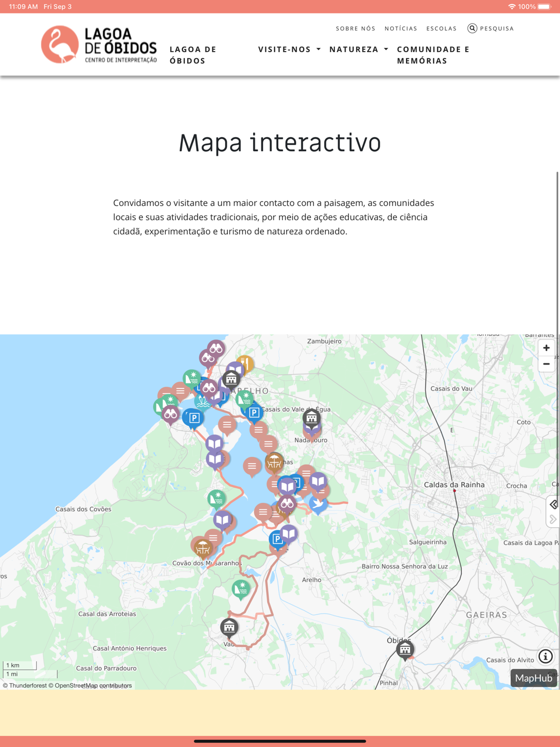Select brown picnic marker at Covão dos Musaranhos
This screenshot has height=747, width=560.
[202, 548]
